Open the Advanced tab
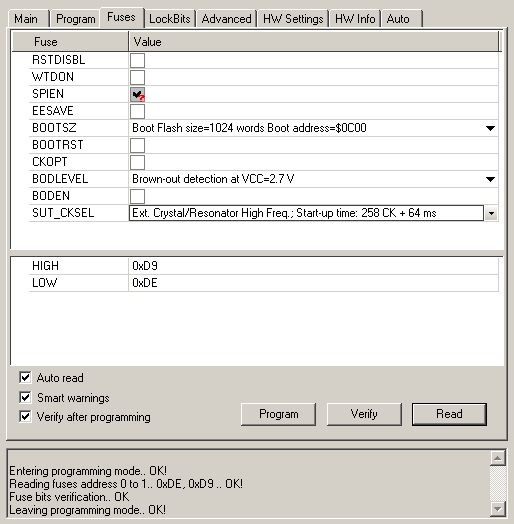 tap(226, 19)
